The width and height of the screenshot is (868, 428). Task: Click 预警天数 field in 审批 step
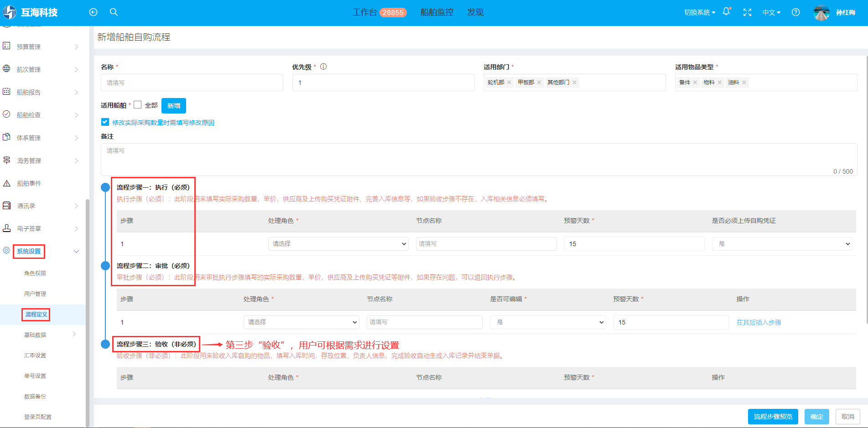(671, 322)
